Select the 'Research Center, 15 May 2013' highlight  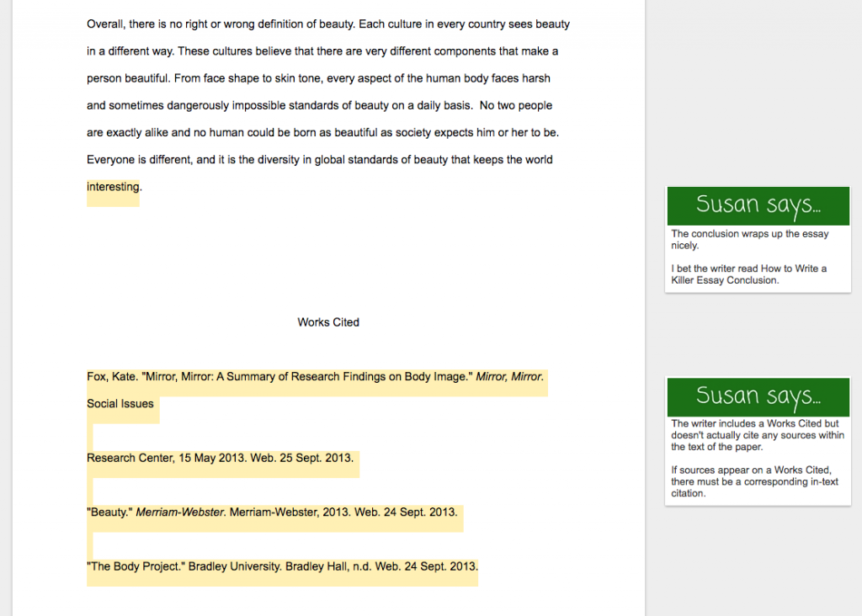221,457
